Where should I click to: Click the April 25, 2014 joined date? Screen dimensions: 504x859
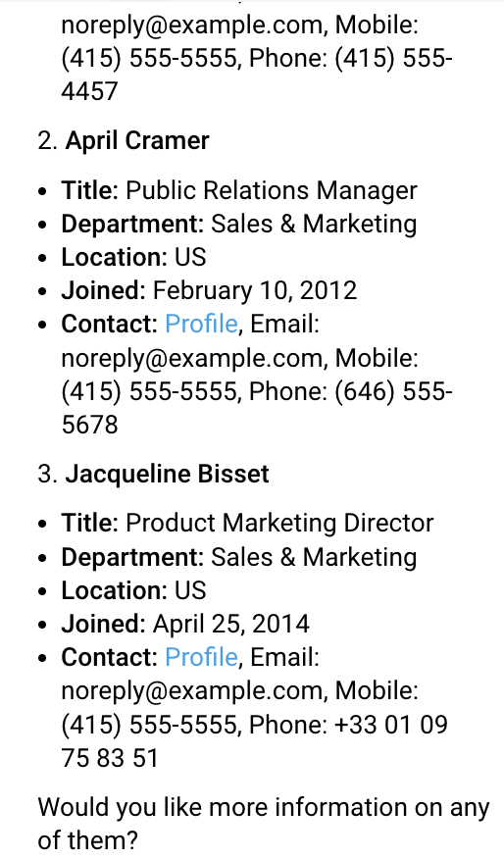point(230,624)
